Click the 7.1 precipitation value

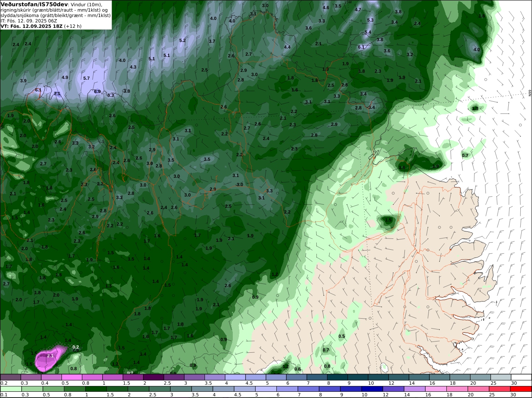(x=57, y=94)
